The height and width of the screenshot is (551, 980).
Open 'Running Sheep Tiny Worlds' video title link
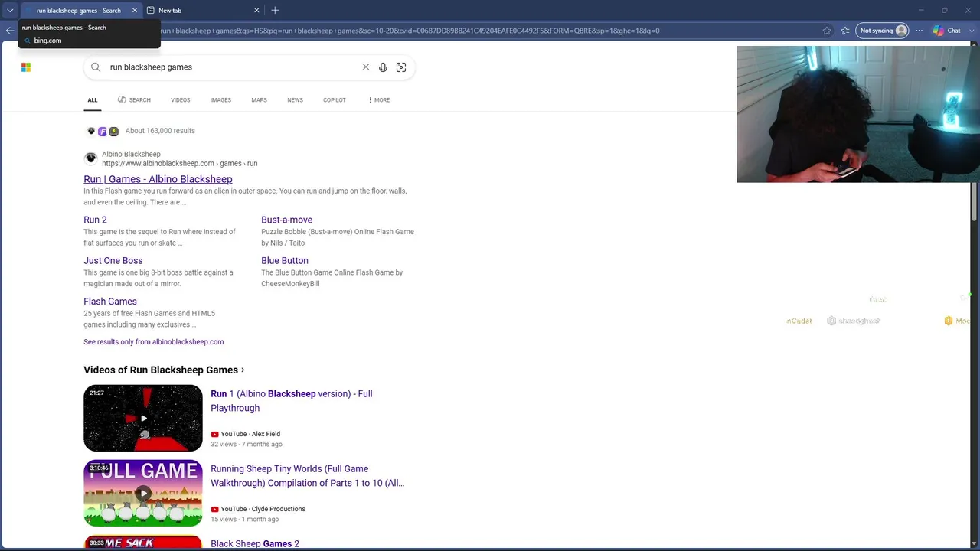tap(307, 476)
